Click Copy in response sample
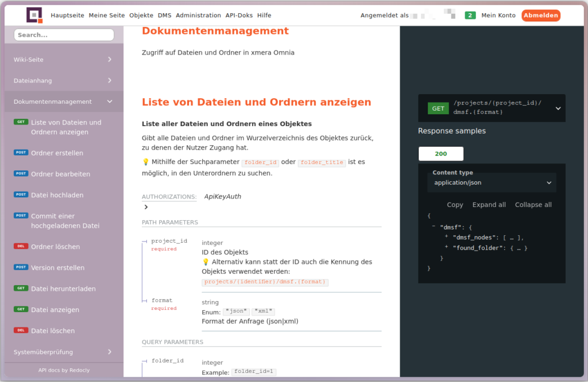The height and width of the screenshot is (382, 588). point(455,205)
